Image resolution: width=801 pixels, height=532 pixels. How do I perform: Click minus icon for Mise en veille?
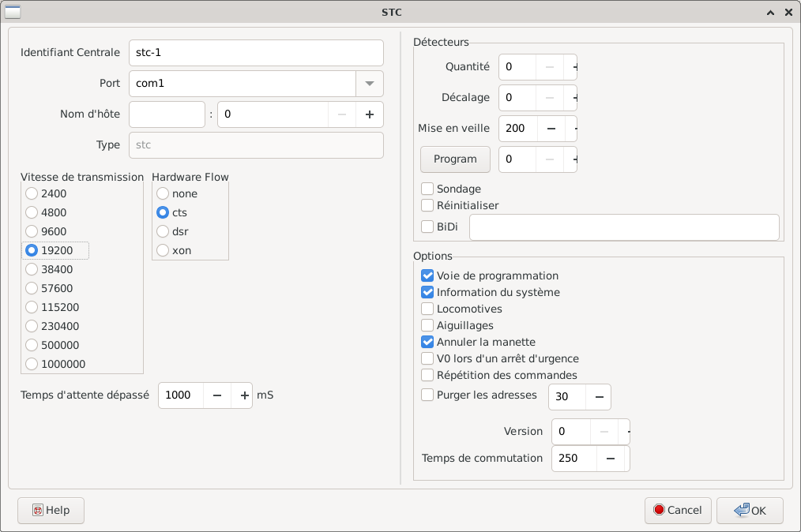point(551,129)
